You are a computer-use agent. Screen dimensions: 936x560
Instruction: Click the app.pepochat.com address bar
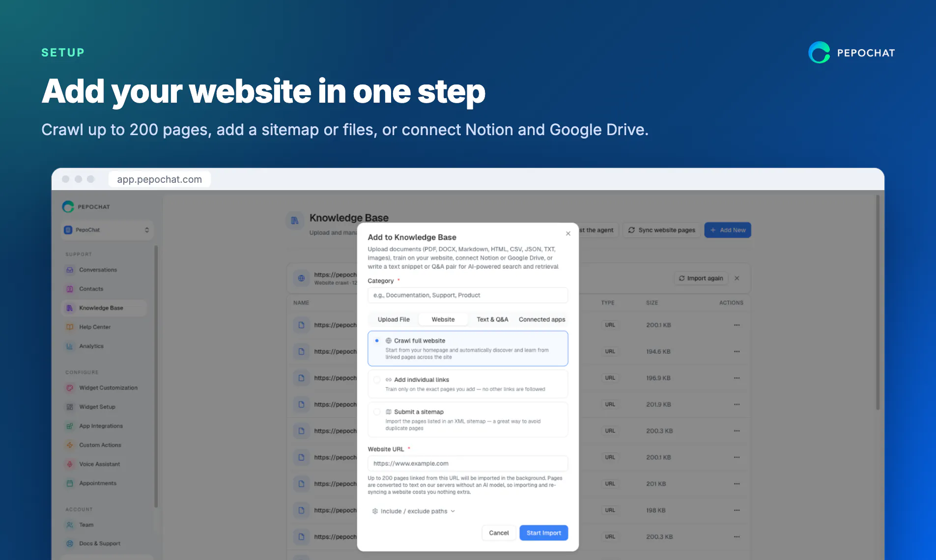pyautogui.click(x=160, y=180)
